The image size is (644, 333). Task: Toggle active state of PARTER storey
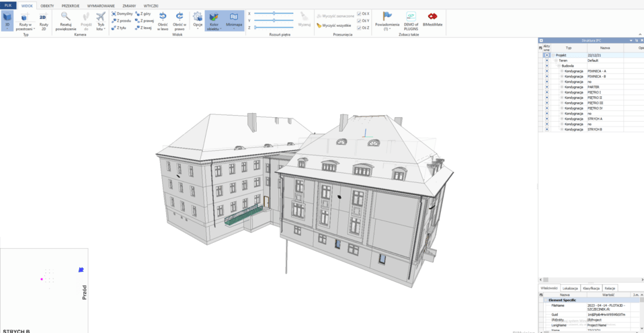(547, 87)
